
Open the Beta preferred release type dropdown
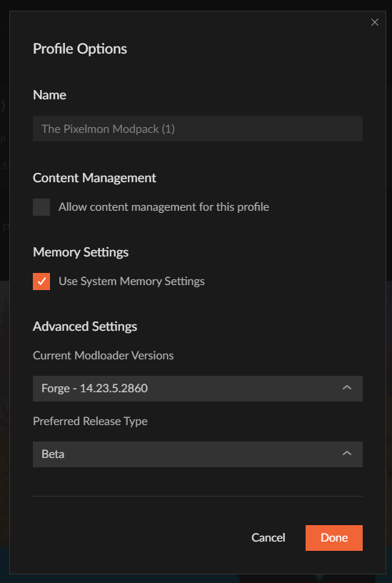coord(198,454)
